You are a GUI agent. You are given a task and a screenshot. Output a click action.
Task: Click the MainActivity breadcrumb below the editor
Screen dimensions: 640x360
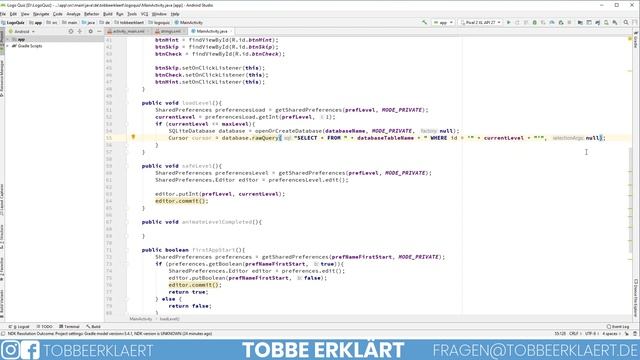point(141,319)
